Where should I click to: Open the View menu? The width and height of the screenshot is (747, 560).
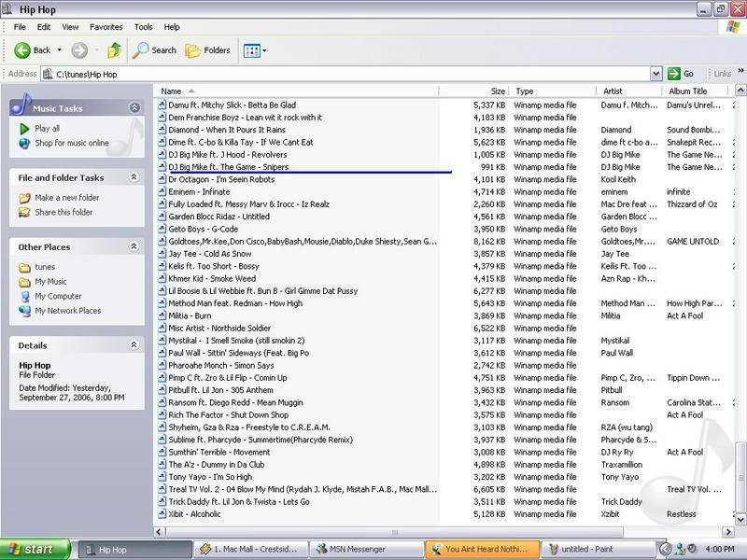click(70, 27)
